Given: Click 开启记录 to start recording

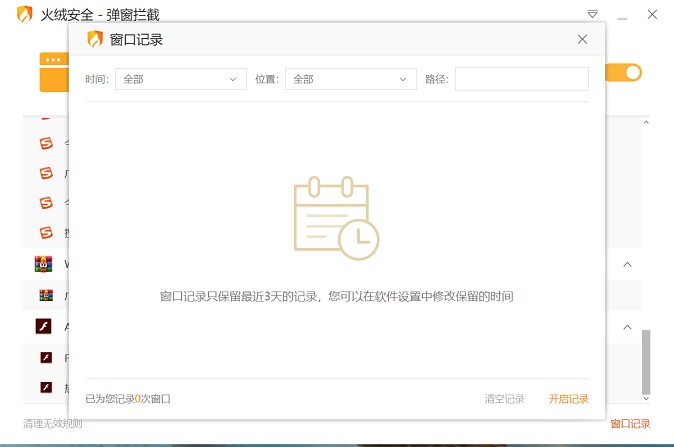Looking at the screenshot, I should [568, 399].
